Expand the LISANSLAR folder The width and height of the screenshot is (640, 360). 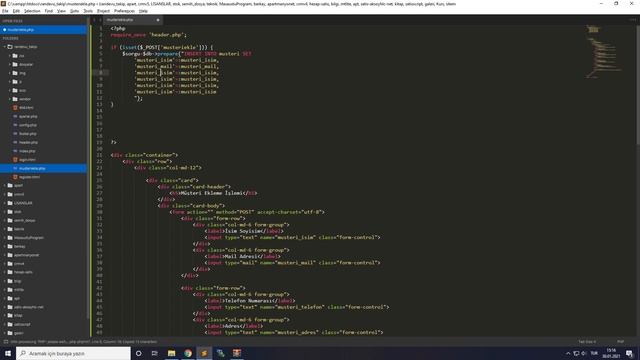5,203
